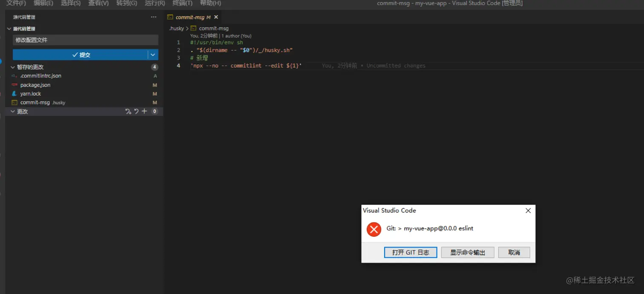Click the '# 新增' comment line
The height and width of the screenshot is (294, 644).
(199, 58)
